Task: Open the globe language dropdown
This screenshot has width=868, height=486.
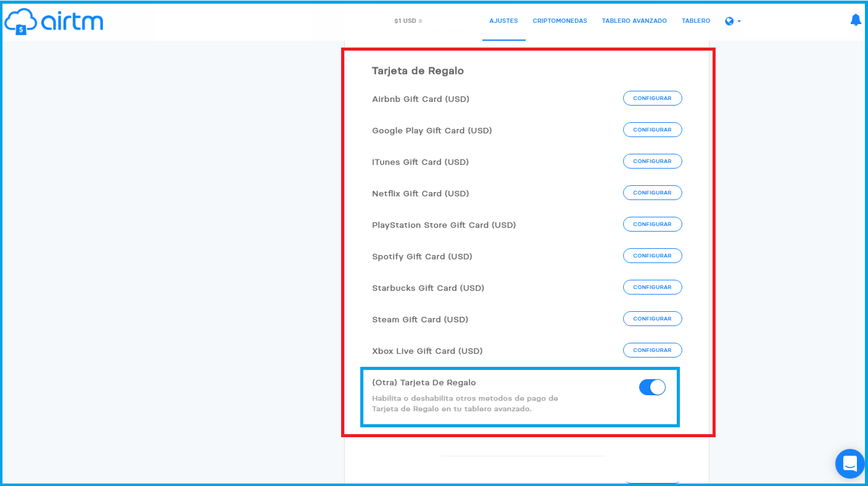Action: [x=733, y=21]
